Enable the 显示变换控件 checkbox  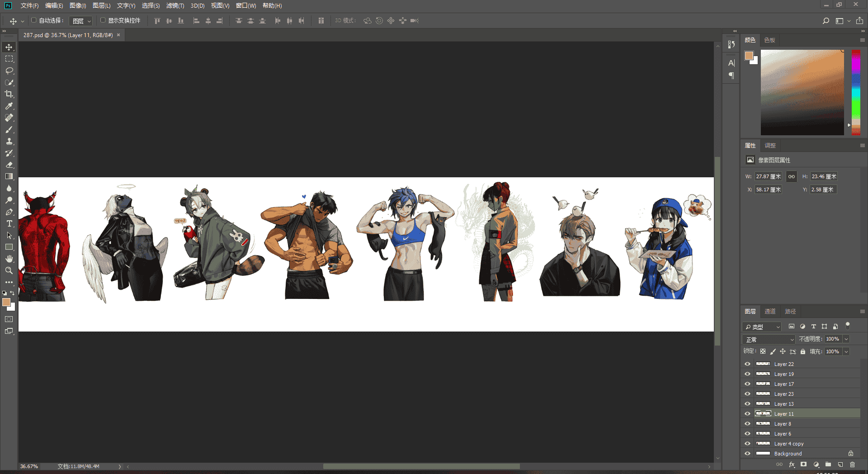point(103,20)
